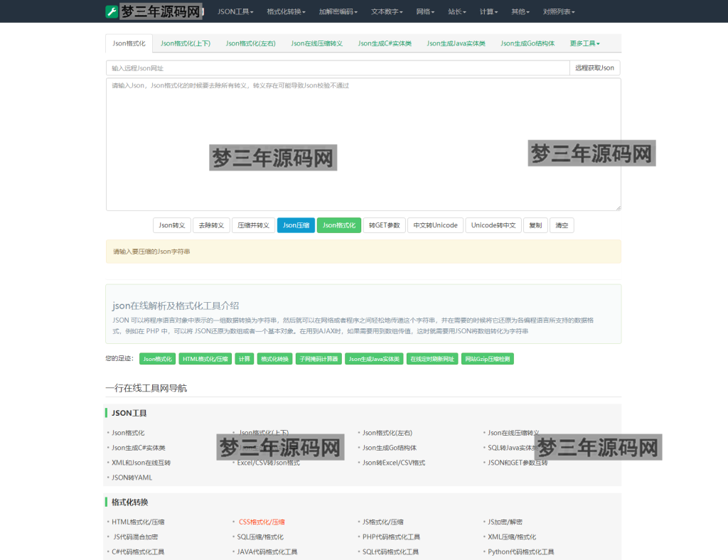Click the Json格式化 footprint tag
728x560 pixels.
click(x=157, y=359)
